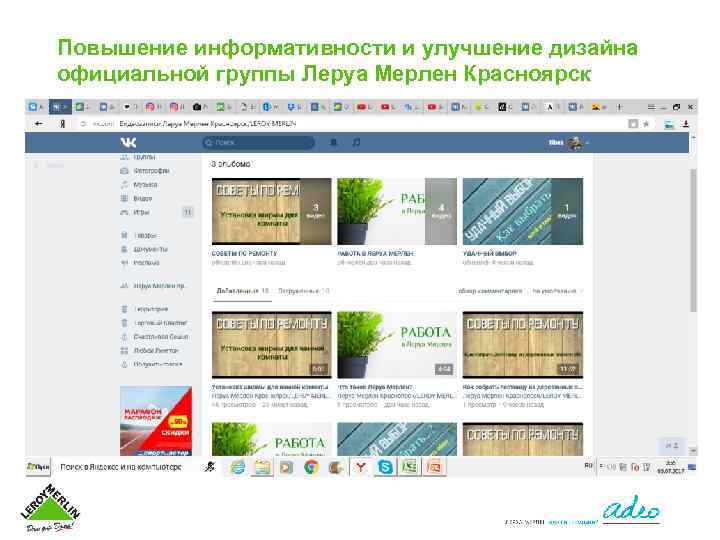Play first video about installing a screen
This screenshot has width=720, height=540.
pyautogui.click(x=271, y=344)
